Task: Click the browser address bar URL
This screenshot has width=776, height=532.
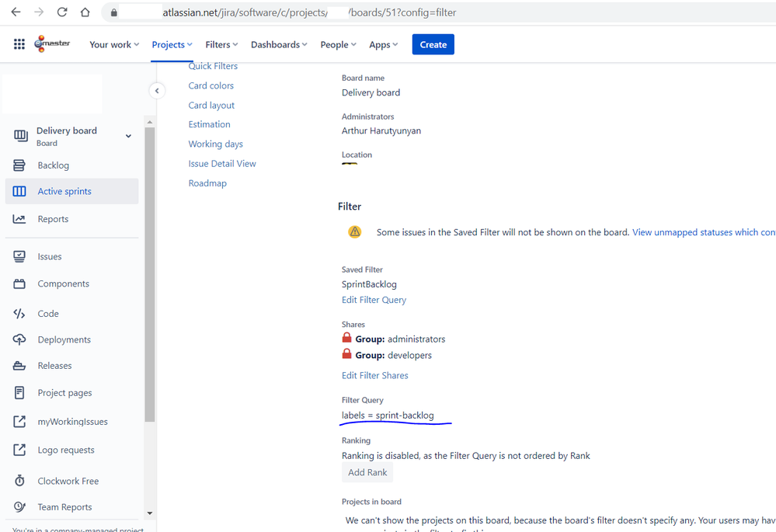Action: pos(309,12)
